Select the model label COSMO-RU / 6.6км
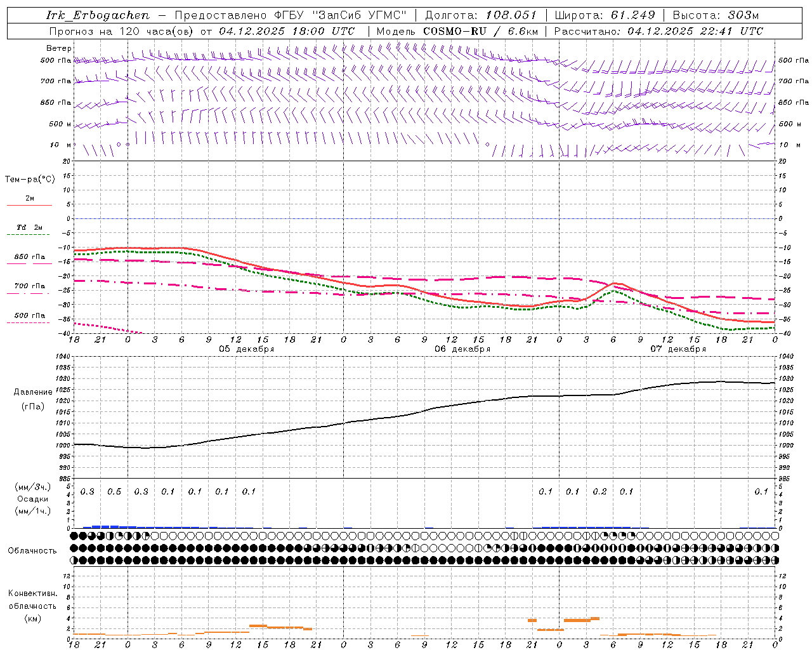 click(480, 31)
